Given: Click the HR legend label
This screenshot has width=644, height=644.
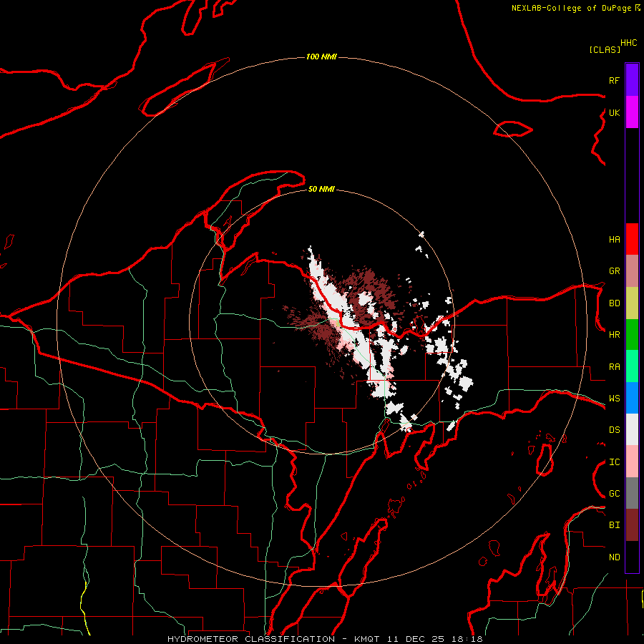Looking at the screenshot, I should click(x=614, y=335).
